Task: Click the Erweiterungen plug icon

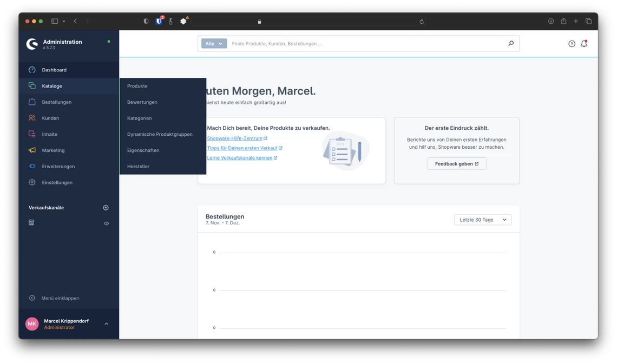Action: point(32,167)
